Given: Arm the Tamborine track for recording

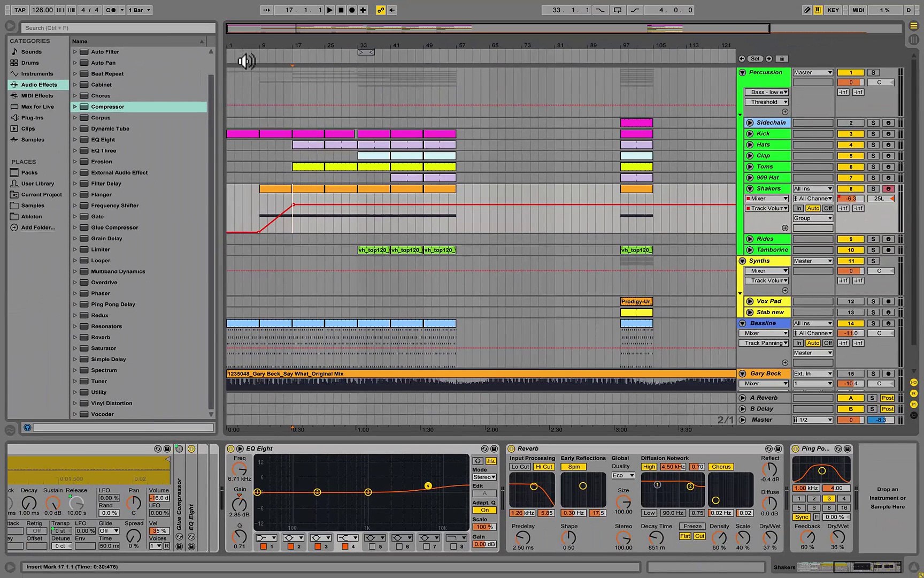Looking at the screenshot, I should coord(888,250).
